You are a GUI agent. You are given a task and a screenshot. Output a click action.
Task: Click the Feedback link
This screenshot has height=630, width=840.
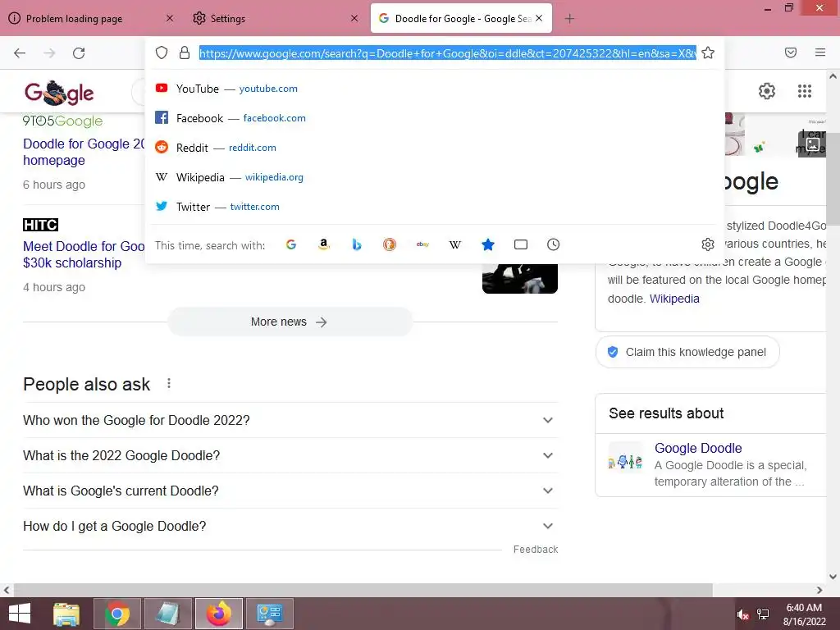pos(536,549)
